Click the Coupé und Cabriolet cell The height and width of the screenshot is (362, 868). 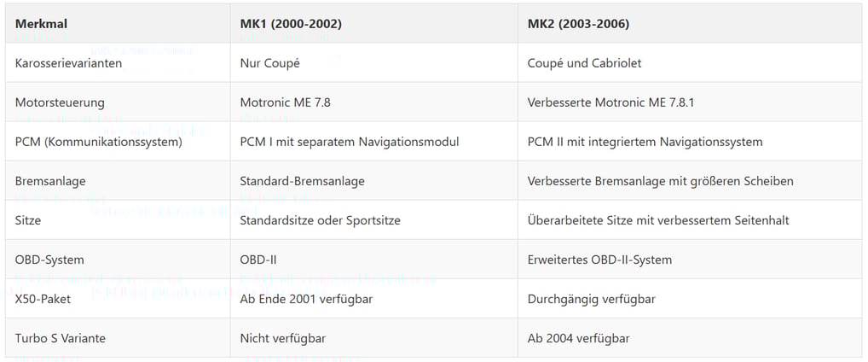pyautogui.click(x=584, y=63)
